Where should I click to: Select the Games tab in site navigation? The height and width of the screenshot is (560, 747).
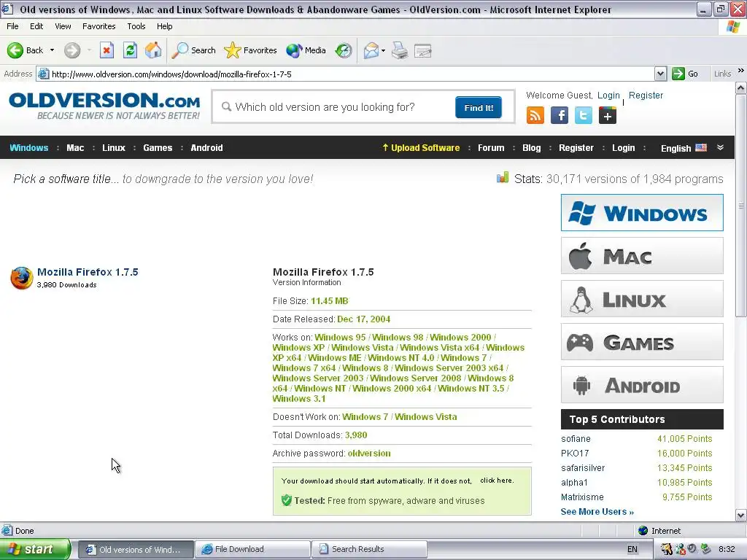coord(158,147)
